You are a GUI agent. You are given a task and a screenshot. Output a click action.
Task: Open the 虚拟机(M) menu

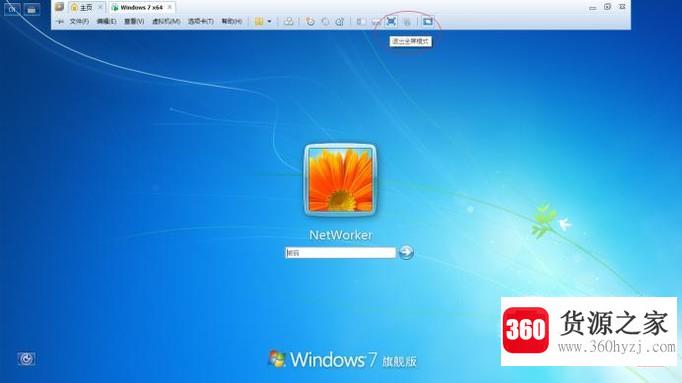[166, 21]
